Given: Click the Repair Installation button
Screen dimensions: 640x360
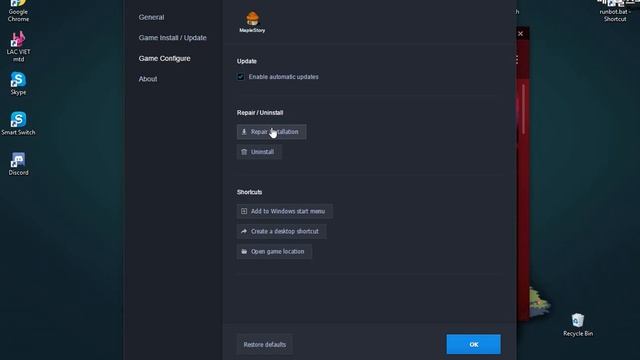Looking at the screenshot, I should [271, 132].
